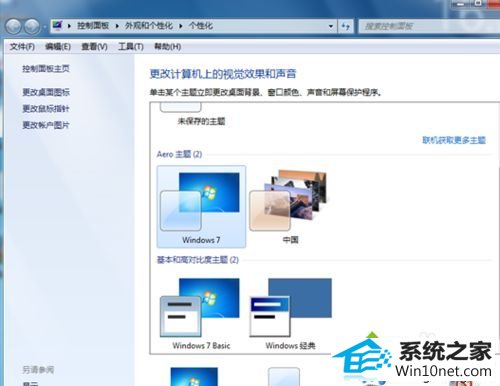Click the Forward navigation arrow button
Screen dimensions: 500x386
coord(32,26)
